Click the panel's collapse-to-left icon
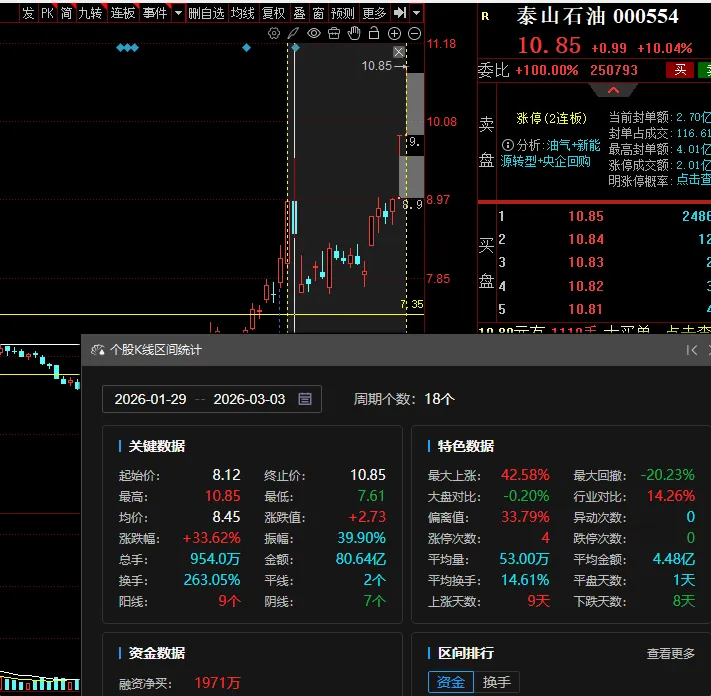711x696 pixels. [692, 350]
